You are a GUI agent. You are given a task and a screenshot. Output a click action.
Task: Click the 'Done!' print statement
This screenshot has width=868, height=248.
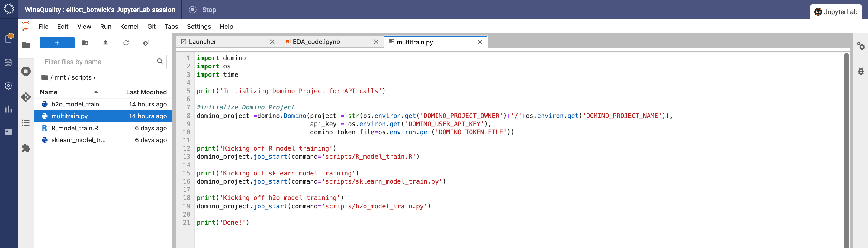pyautogui.click(x=223, y=222)
